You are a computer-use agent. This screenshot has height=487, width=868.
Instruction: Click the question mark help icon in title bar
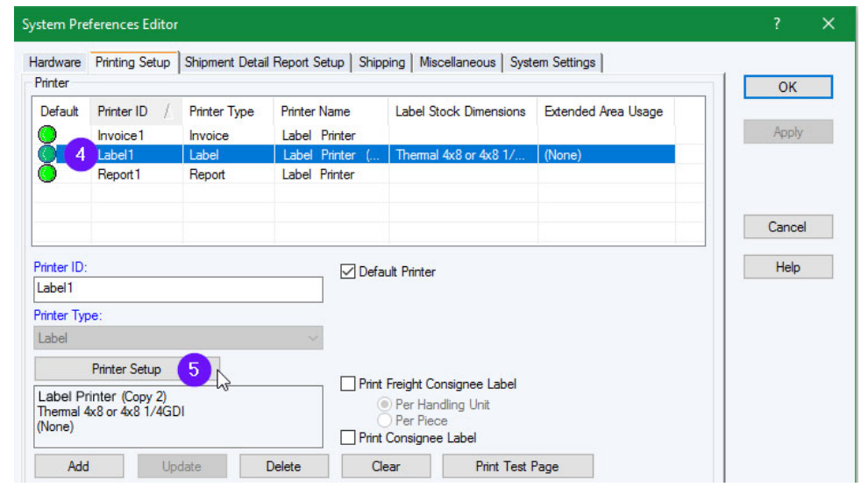[777, 25]
